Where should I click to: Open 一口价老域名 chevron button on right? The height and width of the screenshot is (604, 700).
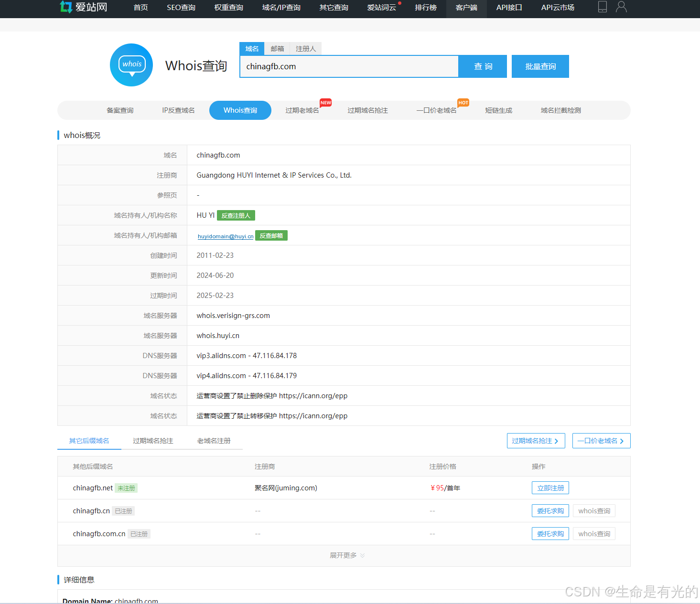(x=601, y=441)
